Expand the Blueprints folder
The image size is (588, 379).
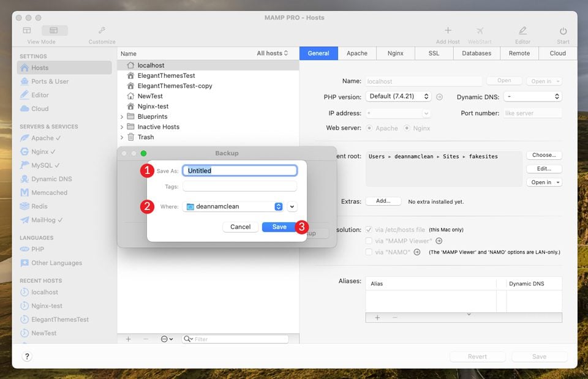(122, 116)
